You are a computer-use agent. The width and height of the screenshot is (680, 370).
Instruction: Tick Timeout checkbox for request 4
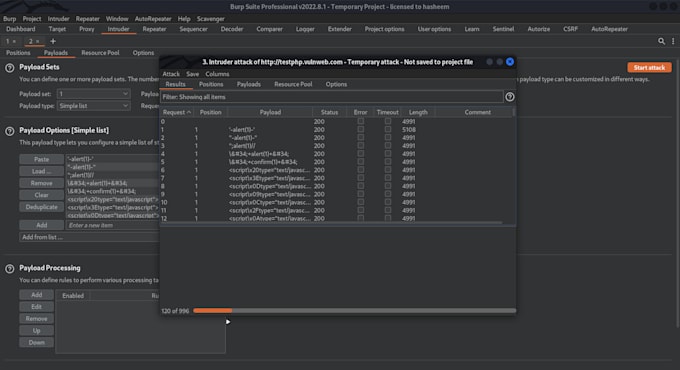(x=388, y=154)
